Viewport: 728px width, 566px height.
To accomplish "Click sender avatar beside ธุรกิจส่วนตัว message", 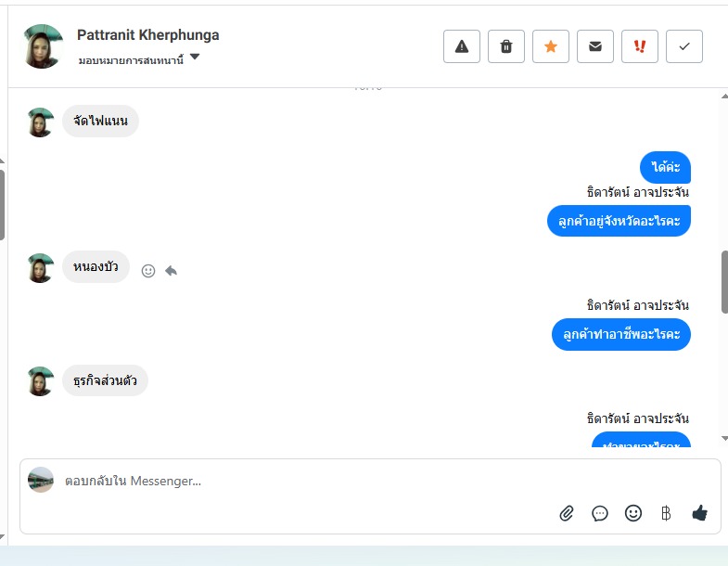I will click(x=41, y=381).
